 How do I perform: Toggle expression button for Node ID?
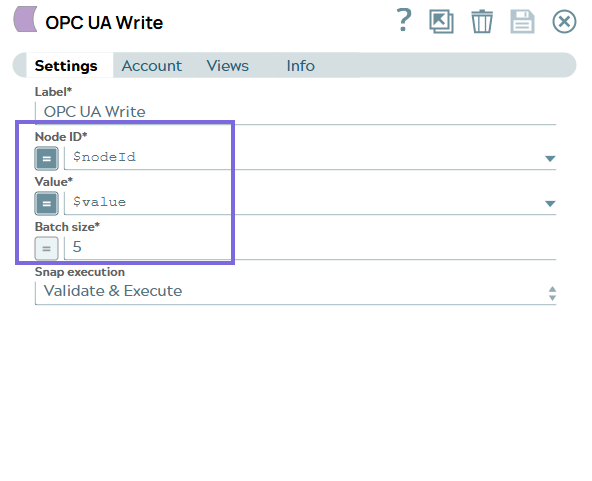point(46,159)
